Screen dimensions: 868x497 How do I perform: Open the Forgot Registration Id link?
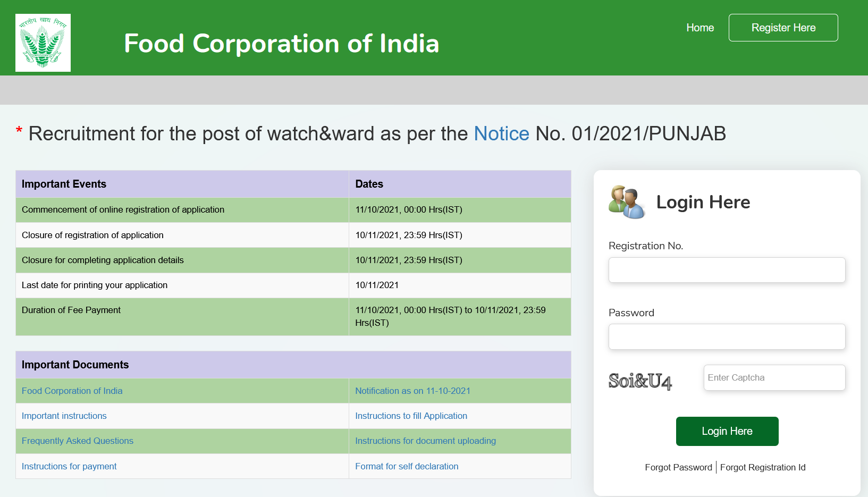tap(763, 467)
